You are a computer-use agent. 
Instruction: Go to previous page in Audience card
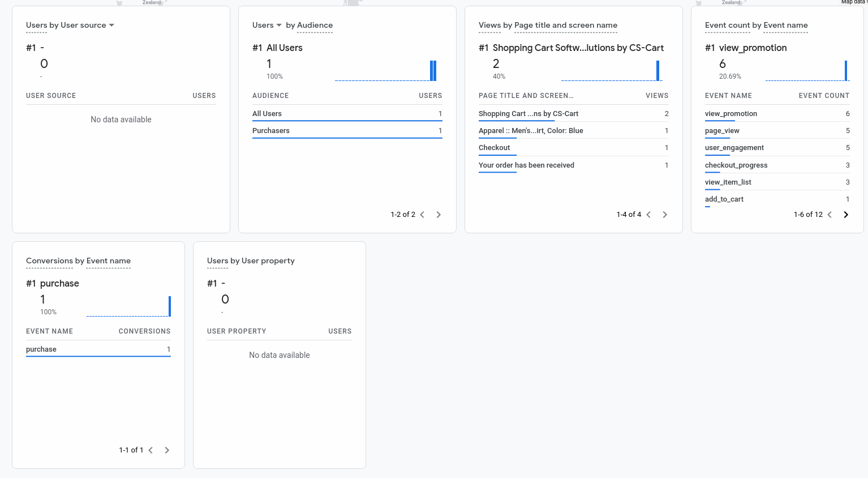(x=422, y=215)
